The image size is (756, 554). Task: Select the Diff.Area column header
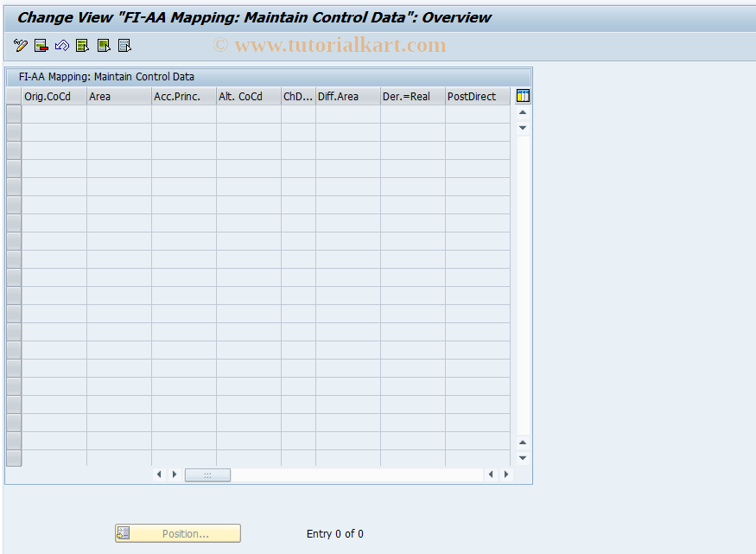(x=348, y=97)
